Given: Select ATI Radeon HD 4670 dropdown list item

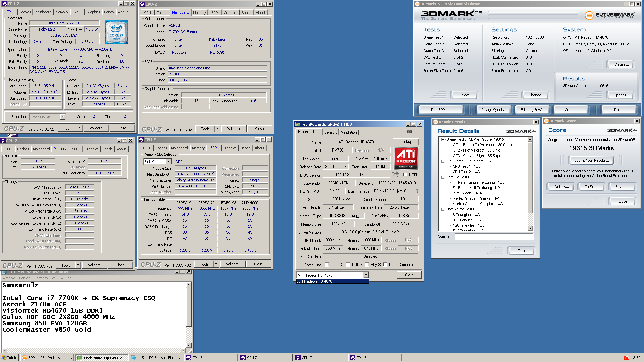Looking at the screenshot, I should (332, 281).
